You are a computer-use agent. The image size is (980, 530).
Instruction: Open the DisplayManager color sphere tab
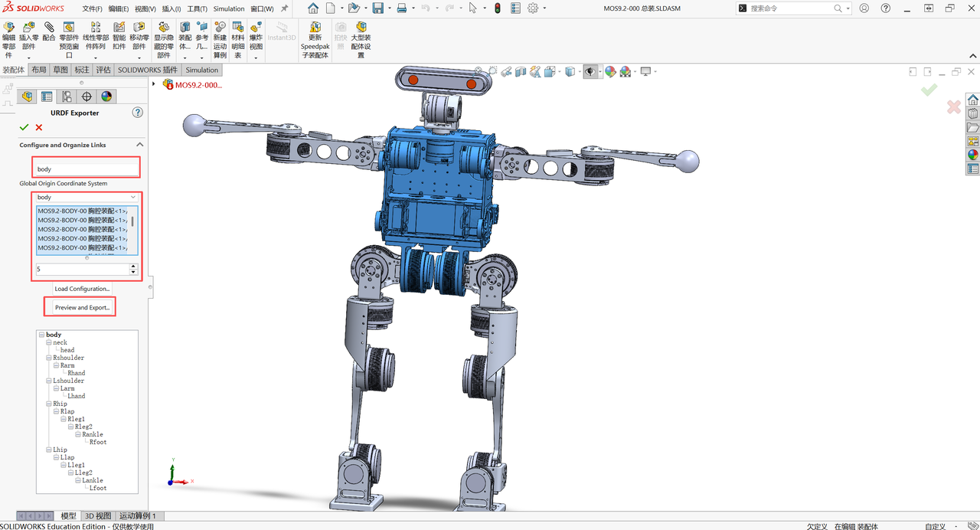tap(106, 97)
